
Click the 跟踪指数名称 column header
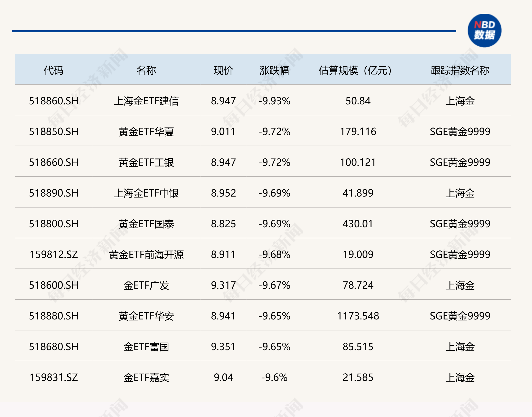click(460, 70)
